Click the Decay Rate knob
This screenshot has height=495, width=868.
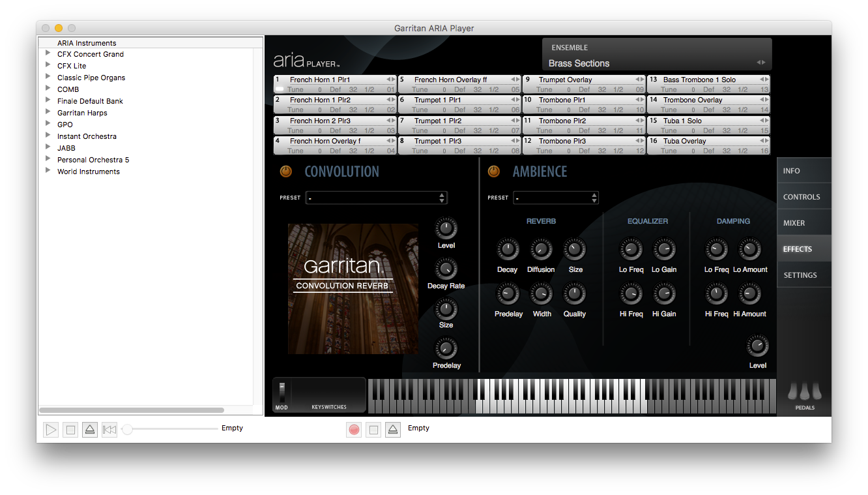446,269
